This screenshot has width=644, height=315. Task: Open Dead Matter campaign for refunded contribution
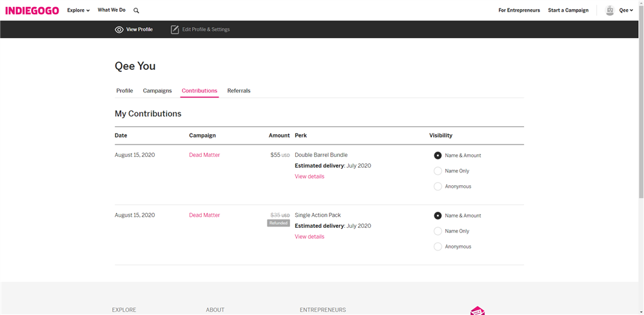coord(204,215)
